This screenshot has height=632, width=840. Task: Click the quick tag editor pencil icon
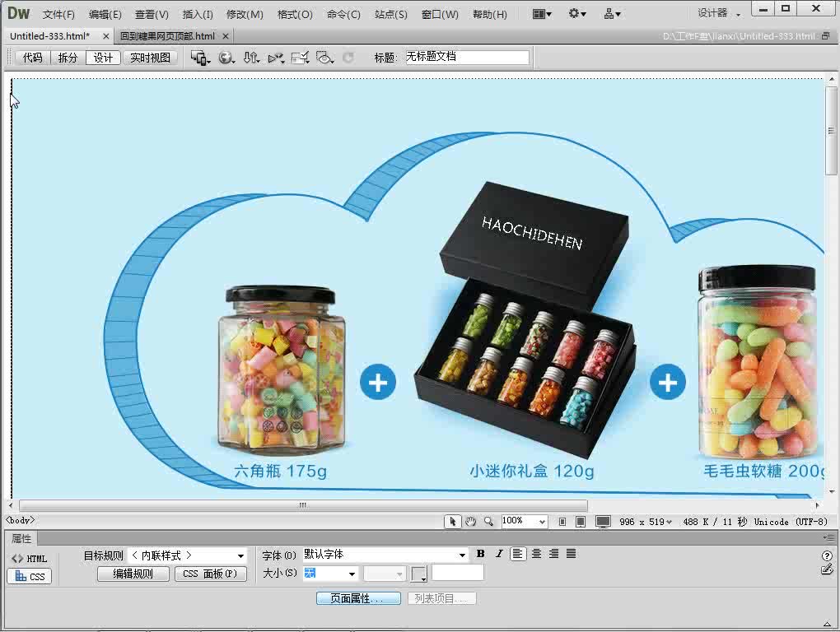pyautogui.click(x=827, y=569)
